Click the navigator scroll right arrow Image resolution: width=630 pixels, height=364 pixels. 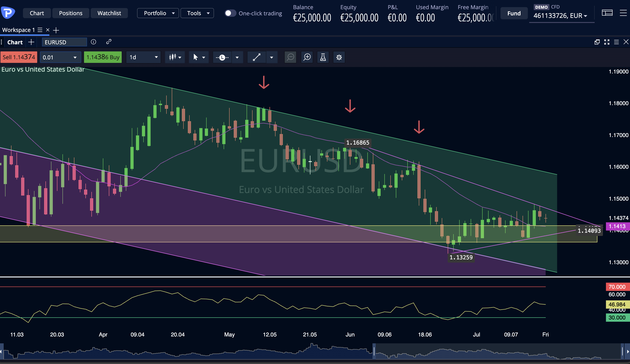tap(627, 351)
